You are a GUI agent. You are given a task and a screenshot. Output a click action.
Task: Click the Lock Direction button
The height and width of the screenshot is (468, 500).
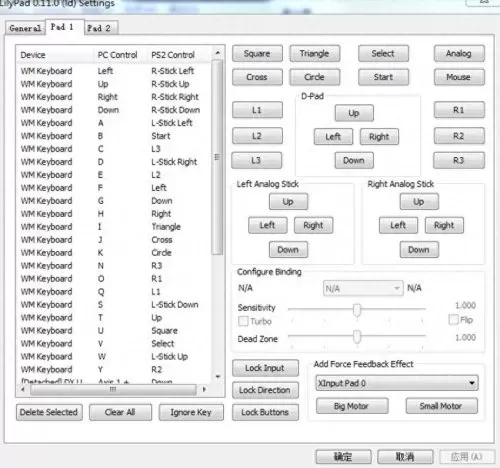(x=265, y=390)
